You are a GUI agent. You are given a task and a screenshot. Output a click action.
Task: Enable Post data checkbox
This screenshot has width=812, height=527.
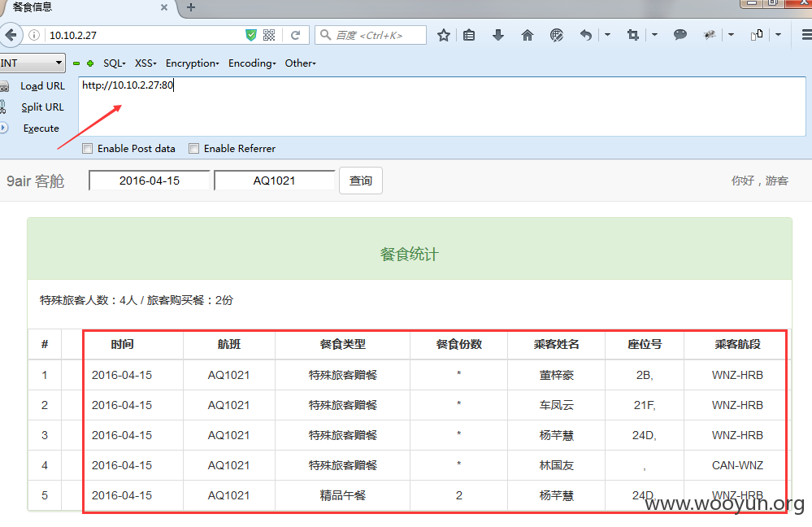click(x=88, y=149)
